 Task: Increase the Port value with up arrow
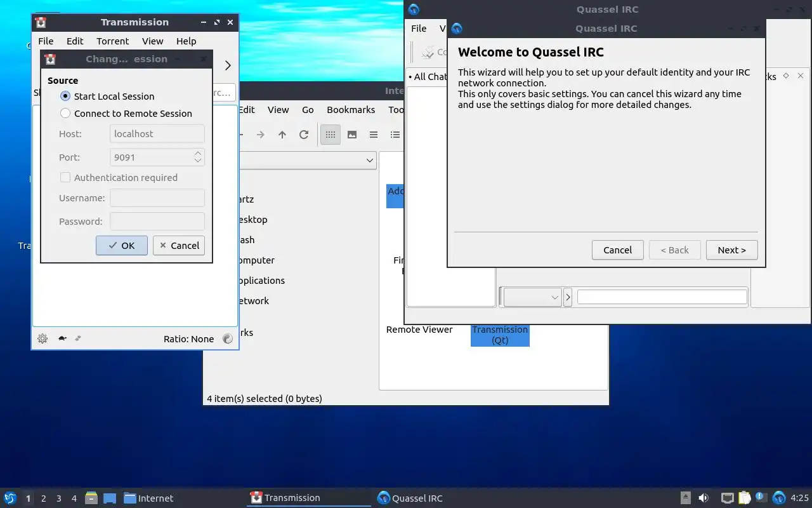click(x=198, y=153)
